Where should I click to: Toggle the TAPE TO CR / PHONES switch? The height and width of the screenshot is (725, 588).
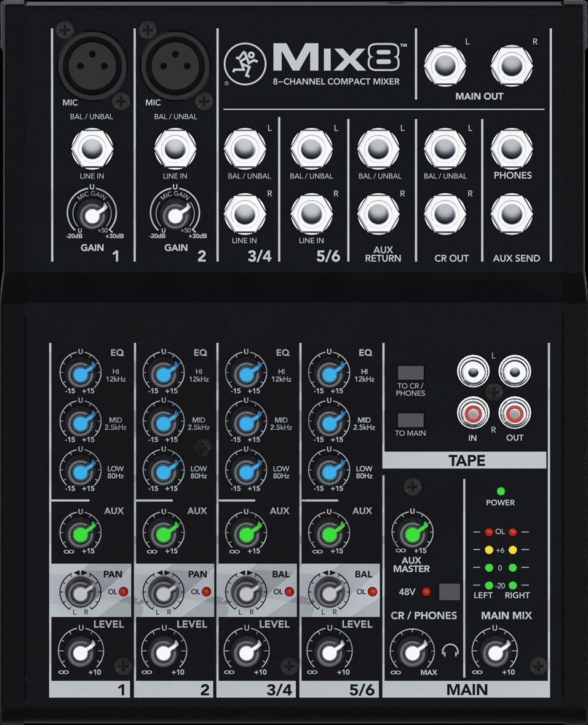411,373
